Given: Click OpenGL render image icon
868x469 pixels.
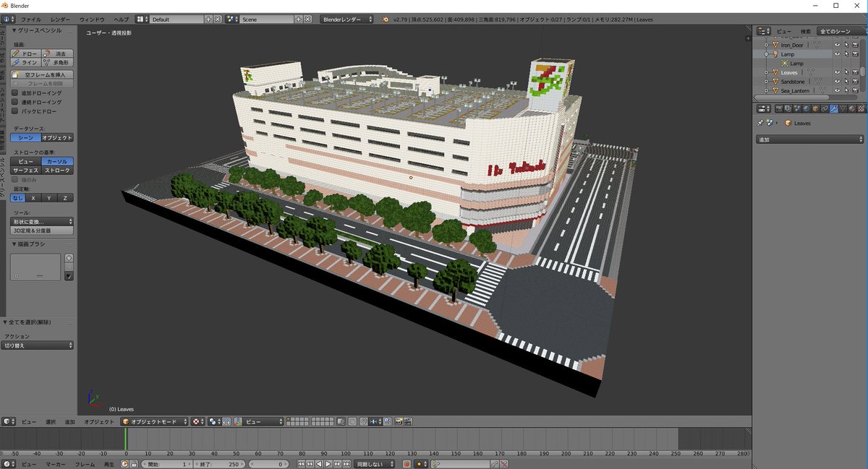Looking at the screenshot, I should tap(399, 421).
